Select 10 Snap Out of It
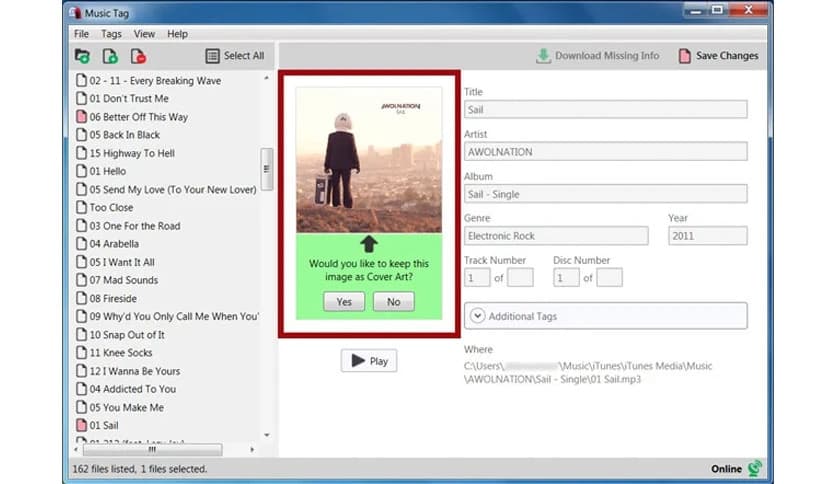Viewport: 836px width, 484px height. tap(127, 334)
